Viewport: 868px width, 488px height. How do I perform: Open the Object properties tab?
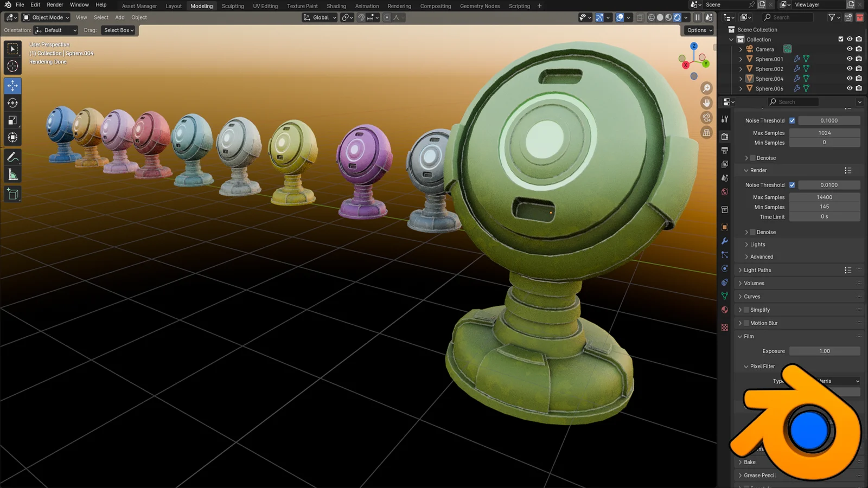(725, 227)
